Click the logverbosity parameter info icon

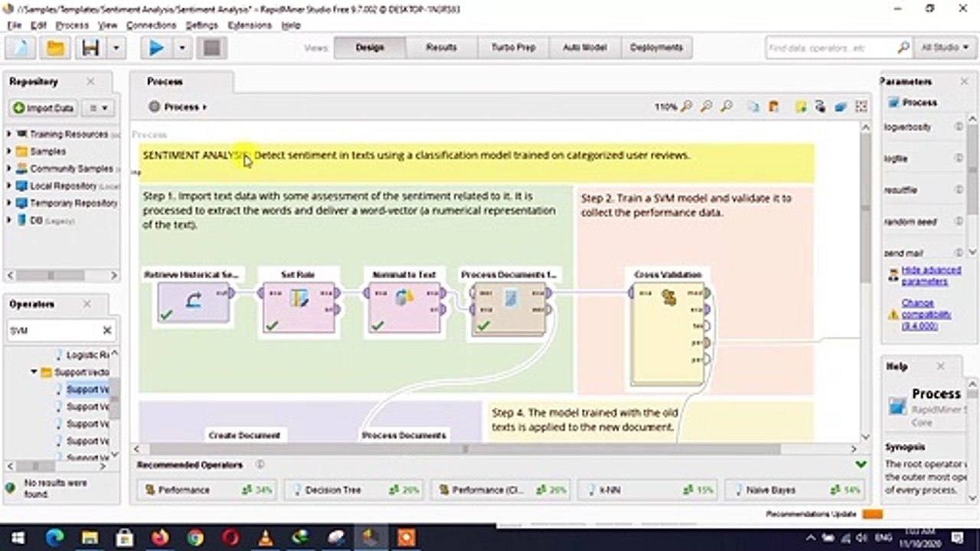pos(959,126)
